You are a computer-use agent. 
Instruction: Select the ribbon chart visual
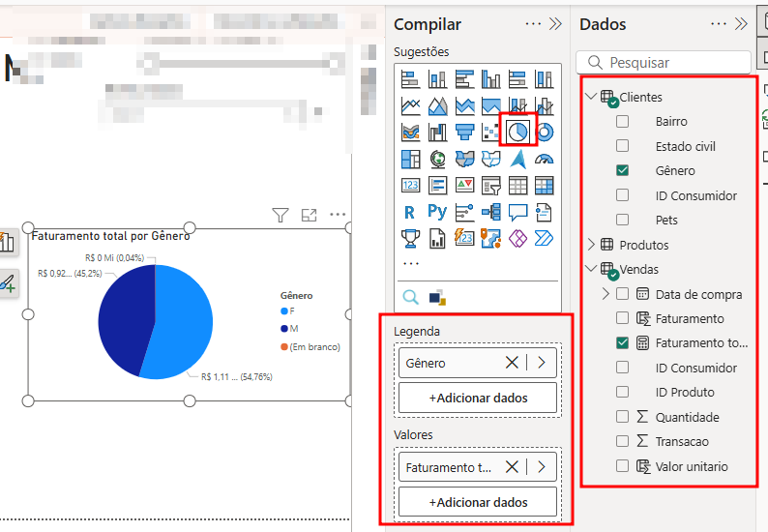pyautogui.click(x=410, y=132)
